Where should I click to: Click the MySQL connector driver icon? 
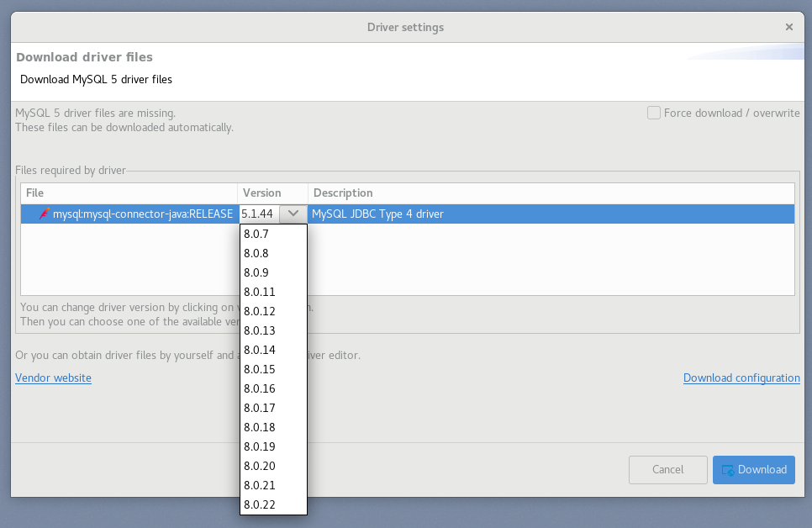point(44,214)
